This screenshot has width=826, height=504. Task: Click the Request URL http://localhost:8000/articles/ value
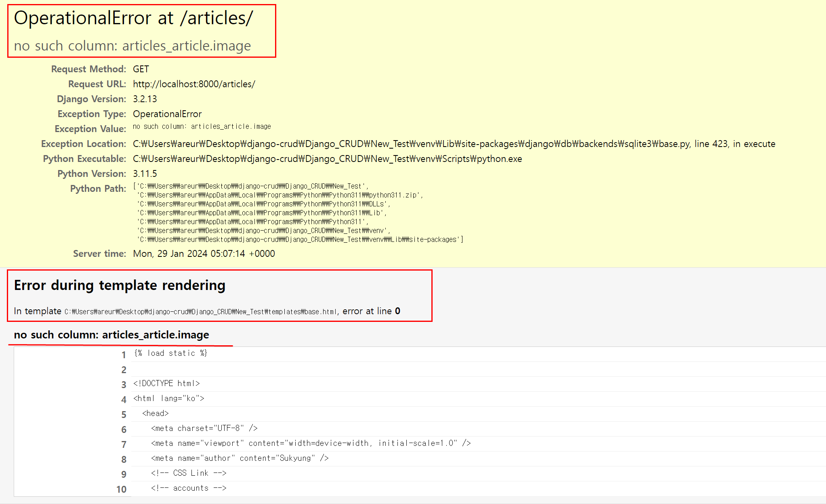tap(194, 84)
